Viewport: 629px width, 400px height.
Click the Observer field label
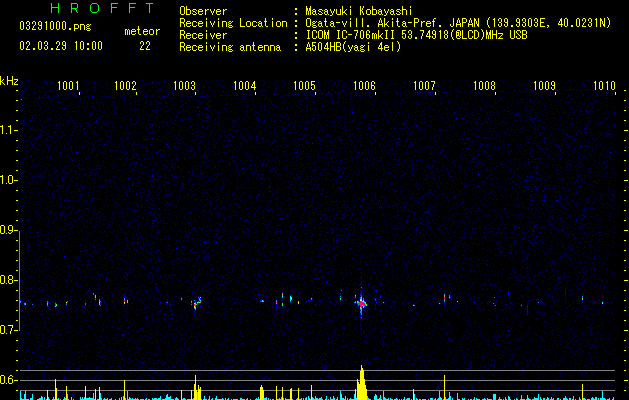pyautogui.click(x=203, y=11)
